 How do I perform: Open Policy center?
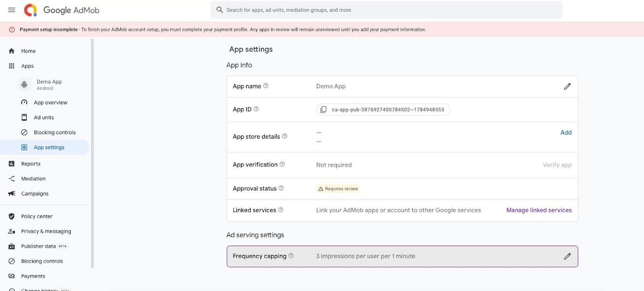pos(37,216)
